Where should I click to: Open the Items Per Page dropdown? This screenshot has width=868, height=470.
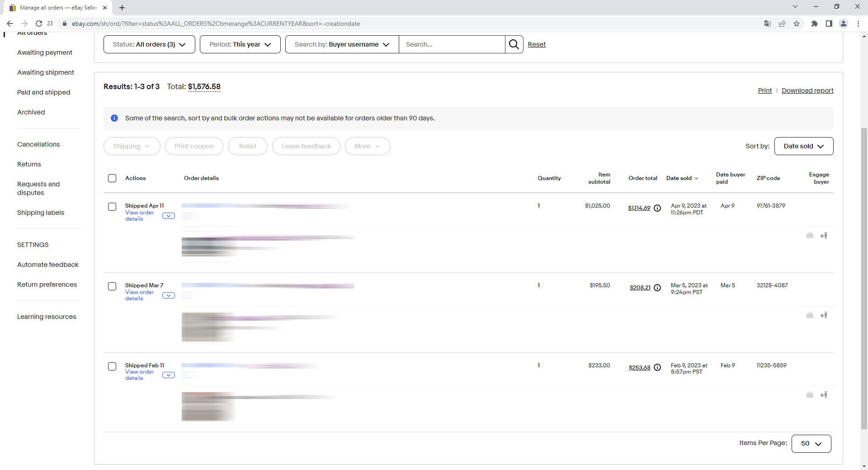(x=811, y=444)
